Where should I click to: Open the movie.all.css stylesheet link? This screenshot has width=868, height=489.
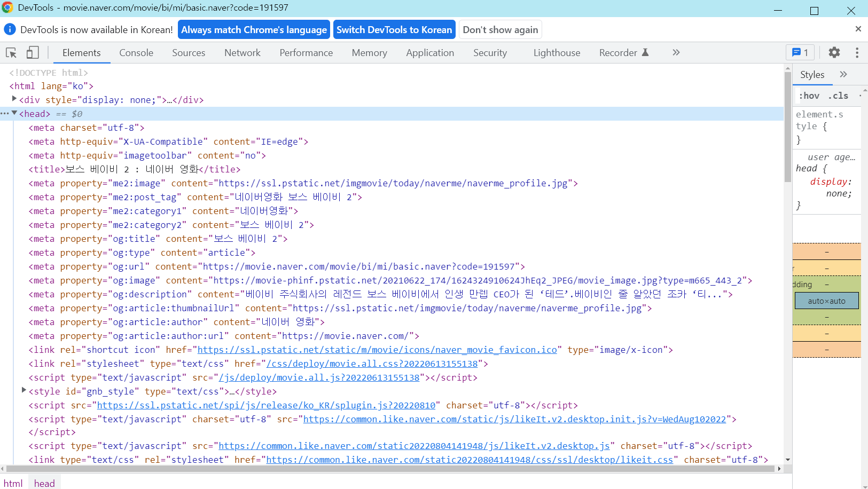(x=372, y=364)
